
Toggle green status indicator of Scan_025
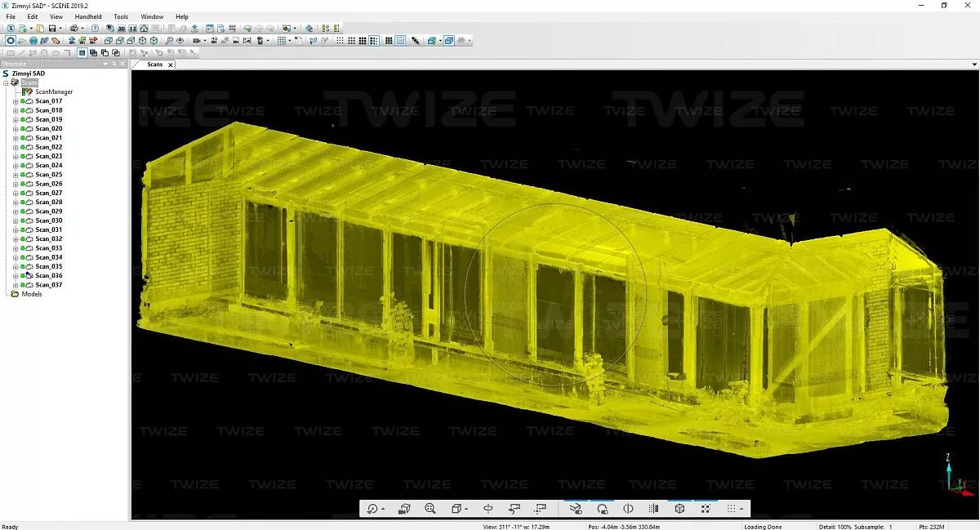(x=23, y=175)
